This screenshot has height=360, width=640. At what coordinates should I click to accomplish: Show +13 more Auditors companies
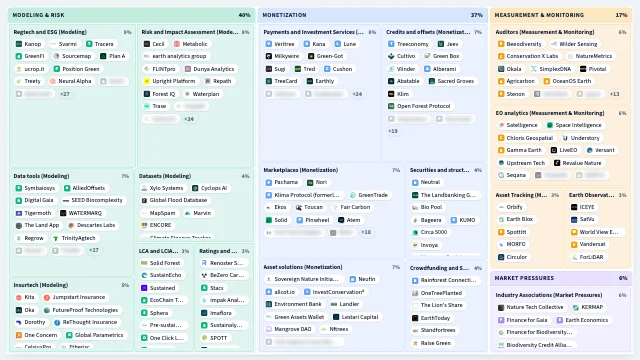coord(614,94)
